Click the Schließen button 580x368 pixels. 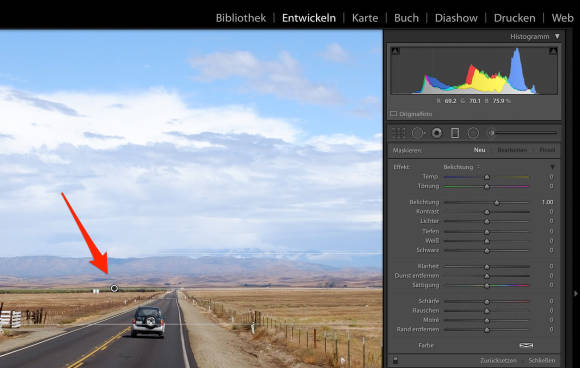tap(542, 360)
